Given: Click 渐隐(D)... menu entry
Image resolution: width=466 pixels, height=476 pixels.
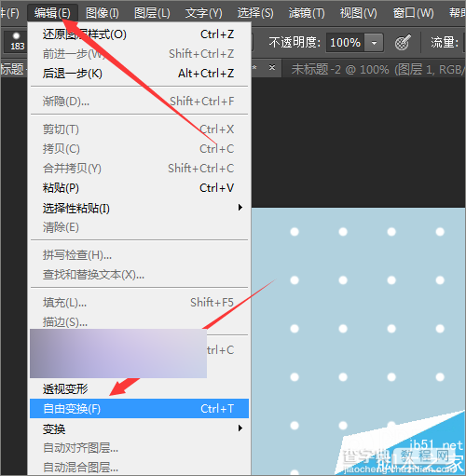Looking at the screenshot, I should click(139, 101).
